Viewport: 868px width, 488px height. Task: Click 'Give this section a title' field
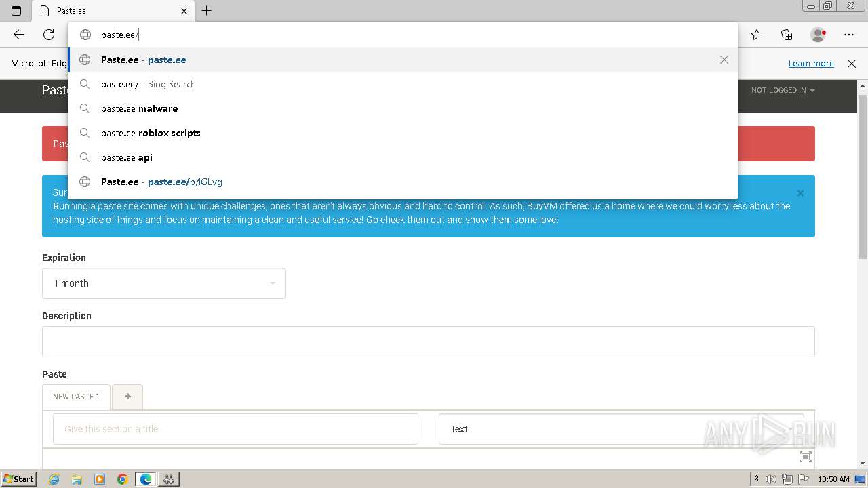pos(235,429)
